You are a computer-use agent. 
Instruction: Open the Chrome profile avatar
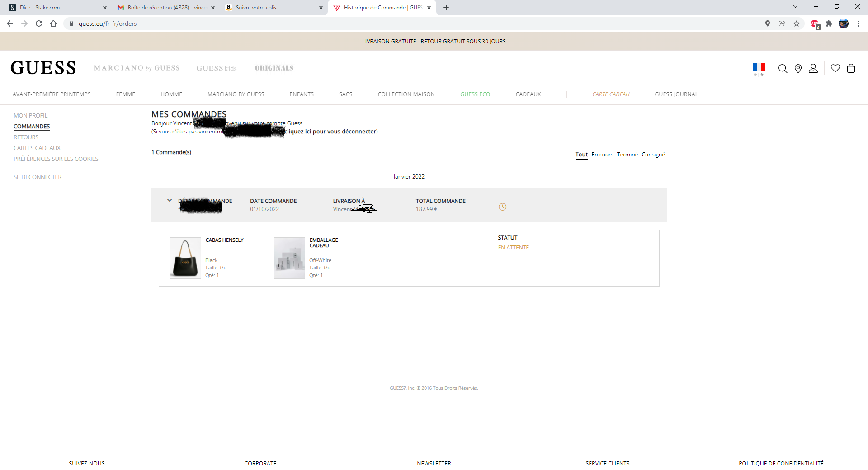pyautogui.click(x=844, y=23)
